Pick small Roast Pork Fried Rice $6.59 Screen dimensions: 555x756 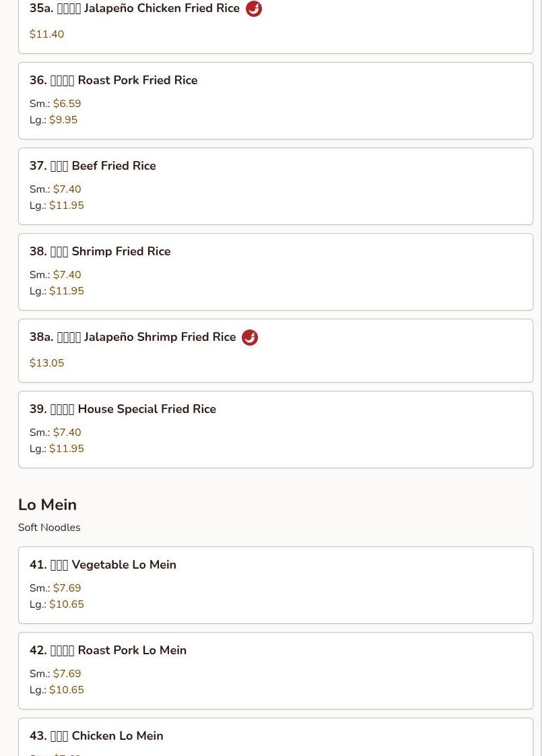point(67,104)
